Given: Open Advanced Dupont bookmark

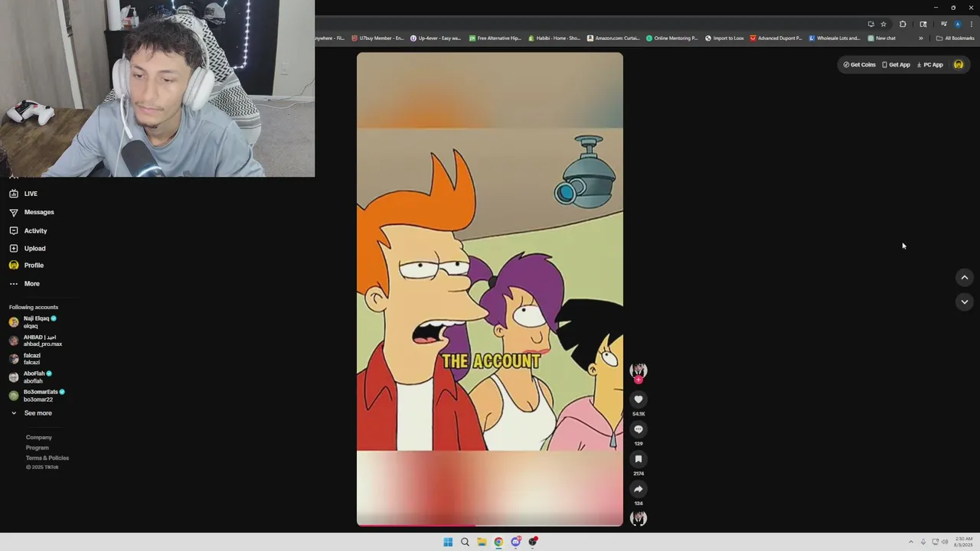Looking at the screenshot, I should coord(776,38).
